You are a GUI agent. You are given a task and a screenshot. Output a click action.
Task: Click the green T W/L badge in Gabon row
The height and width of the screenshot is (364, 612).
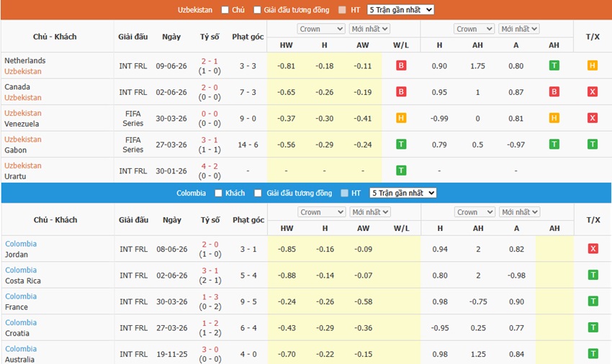coord(401,145)
